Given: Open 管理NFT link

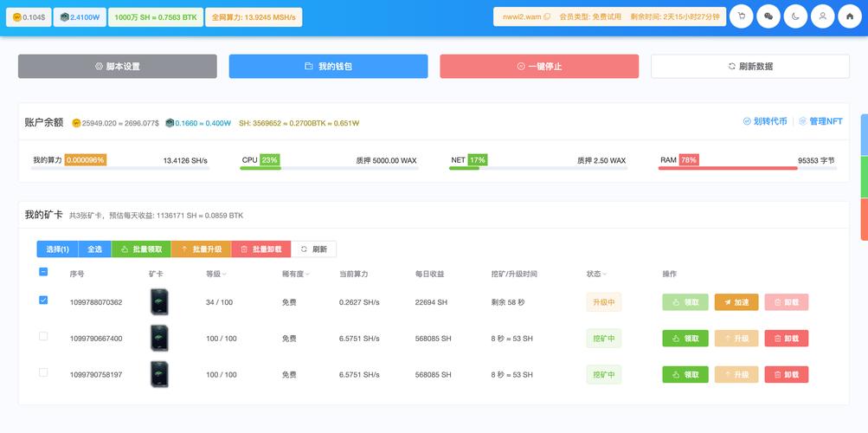Looking at the screenshot, I should (x=820, y=121).
